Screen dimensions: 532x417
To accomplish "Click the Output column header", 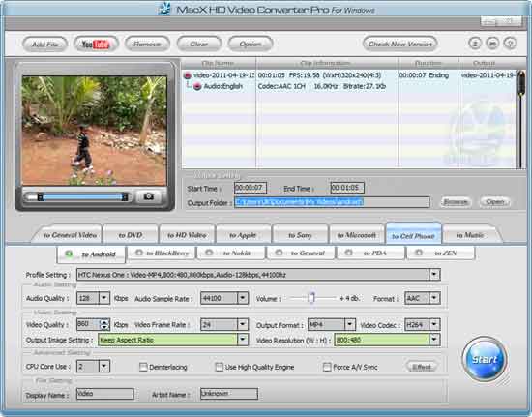I will (485, 63).
